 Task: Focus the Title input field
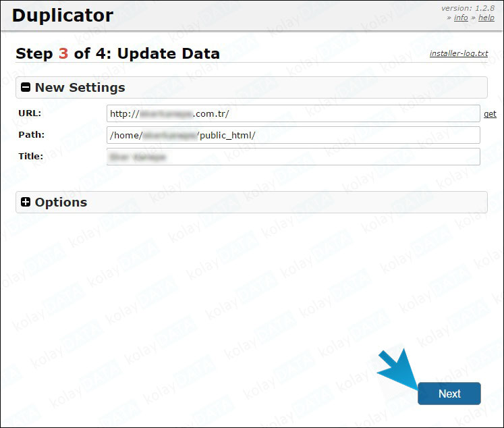pos(293,157)
